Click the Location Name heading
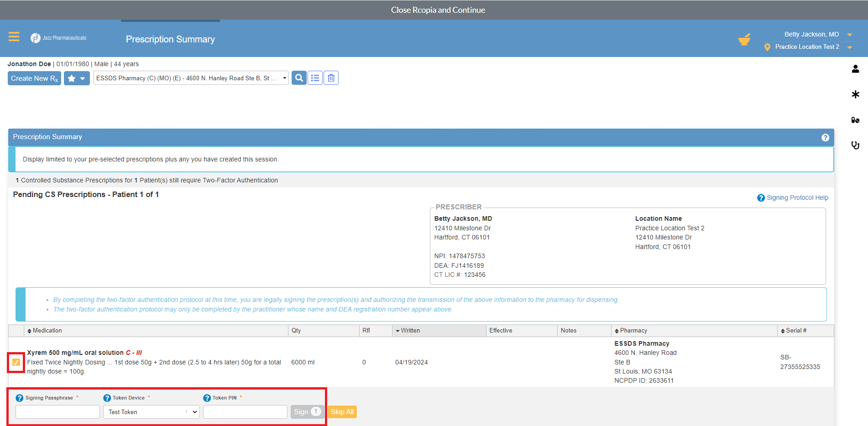 (659, 218)
